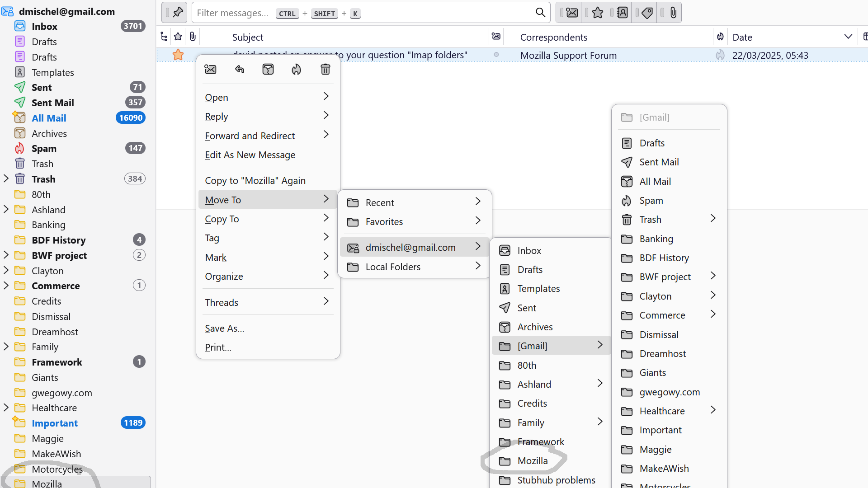Open the Reply submenu
The height and width of the screenshot is (488, 868).
point(268,116)
